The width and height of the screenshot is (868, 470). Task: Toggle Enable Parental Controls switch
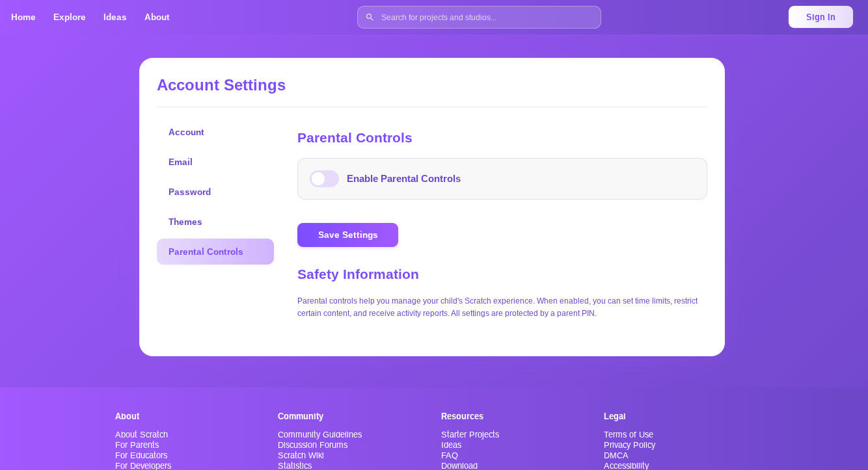[x=324, y=179]
